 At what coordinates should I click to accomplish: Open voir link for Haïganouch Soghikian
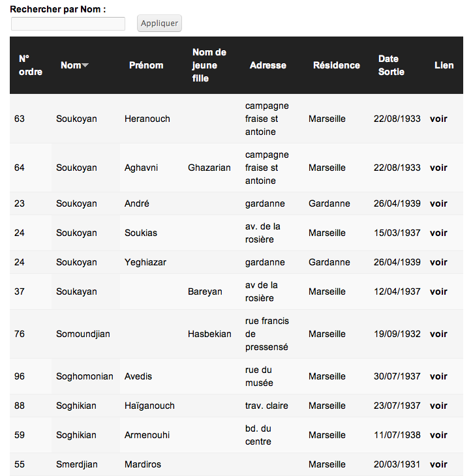[438, 406]
